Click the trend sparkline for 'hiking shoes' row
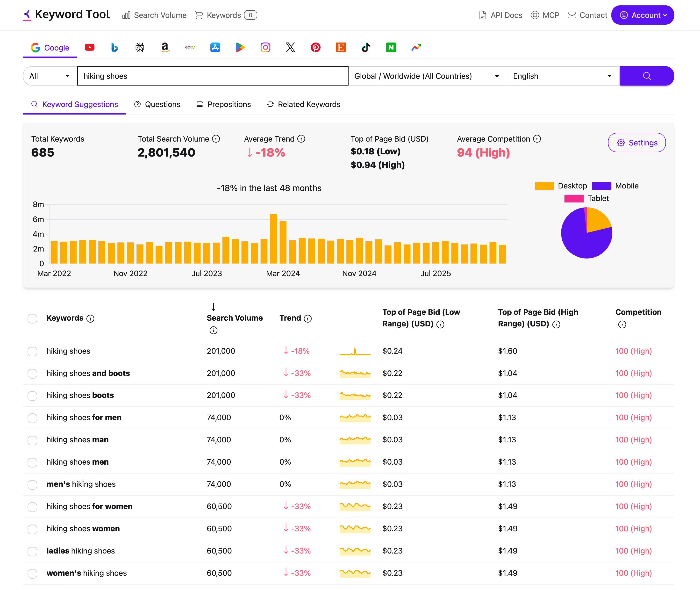The image size is (700, 590). click(355, 351)
